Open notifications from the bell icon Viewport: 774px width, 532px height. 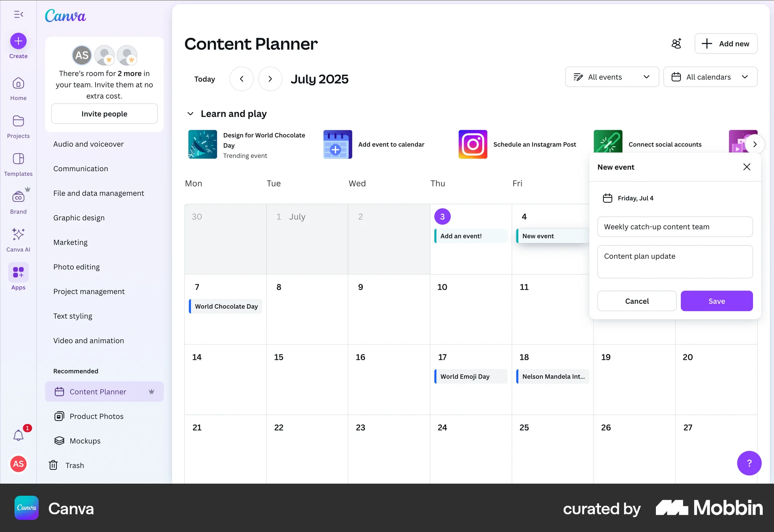[18, 435]
